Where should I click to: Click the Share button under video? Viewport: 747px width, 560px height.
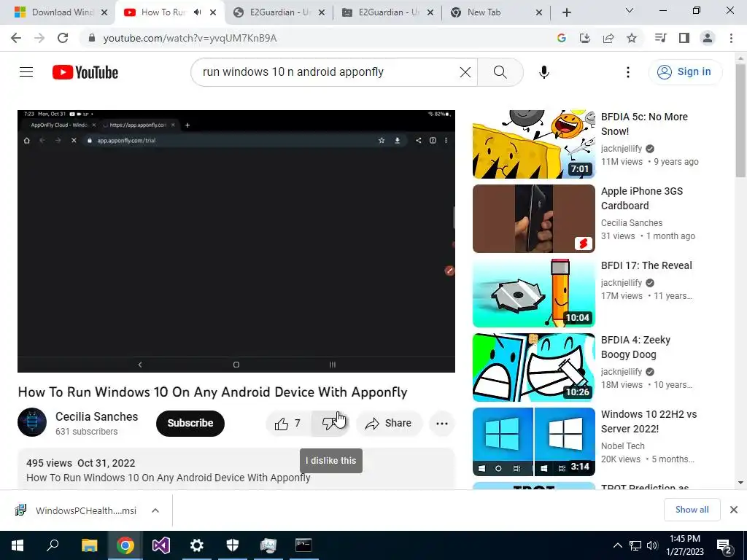coord(389,424)
